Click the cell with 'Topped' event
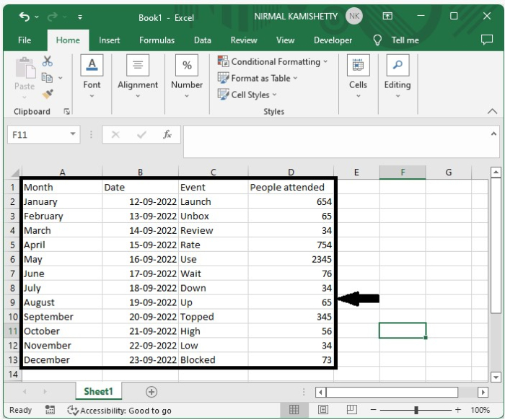Screen dimensions: 505x420 pyautogui.click(x=214, y=317)
